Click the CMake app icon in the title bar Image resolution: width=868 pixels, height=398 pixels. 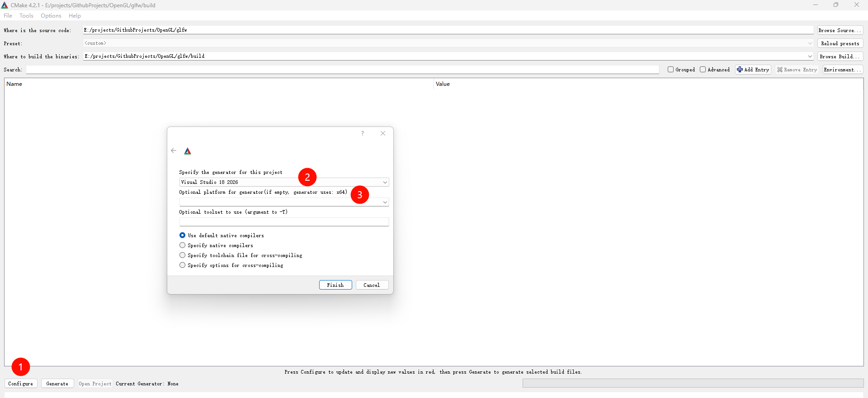(x=5, y=5)
